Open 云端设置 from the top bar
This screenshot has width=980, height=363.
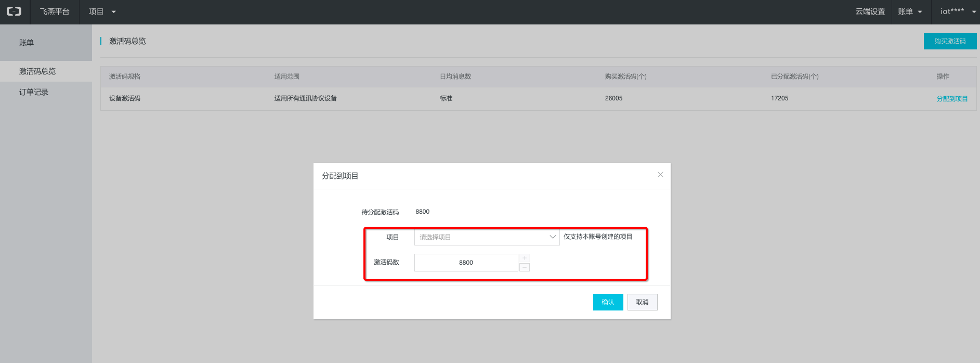pos(870,11)
